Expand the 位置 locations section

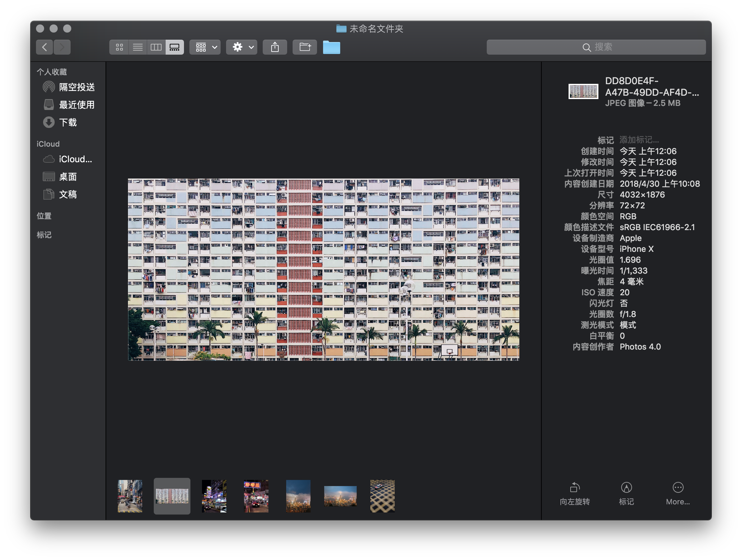pyautogui.click(x=44, y=216)
